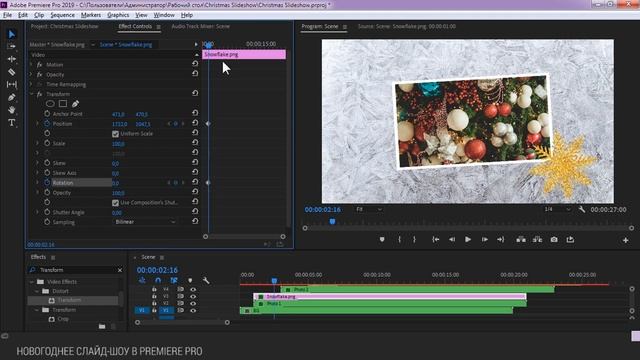Toggle Transform effect fx on/off
The height and width of the screenshot is (360, 640).
click(40, 94)
